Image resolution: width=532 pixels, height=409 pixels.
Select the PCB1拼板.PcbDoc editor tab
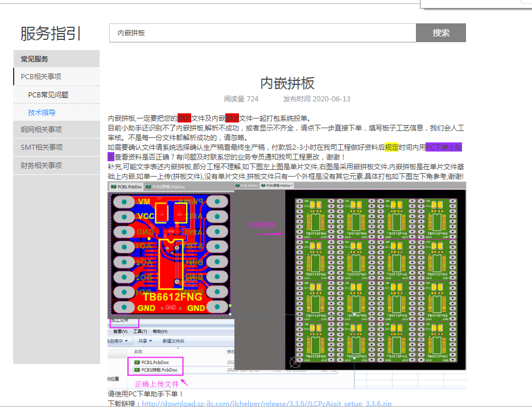167,187
